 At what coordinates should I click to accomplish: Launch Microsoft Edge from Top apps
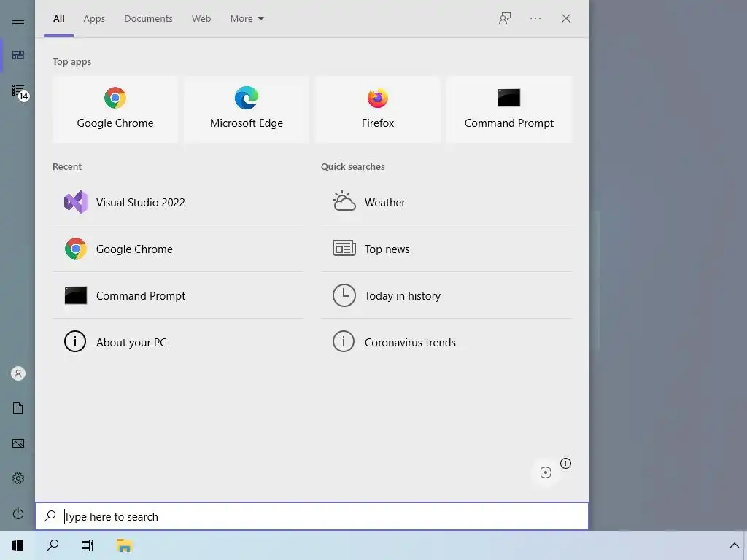pyautogui.click(x=247, y=109)
